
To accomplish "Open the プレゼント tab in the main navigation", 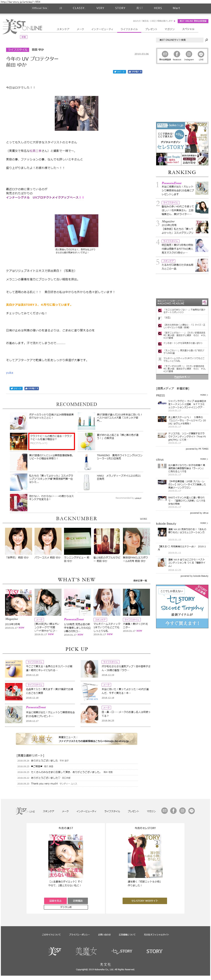I will coord(151,29).
